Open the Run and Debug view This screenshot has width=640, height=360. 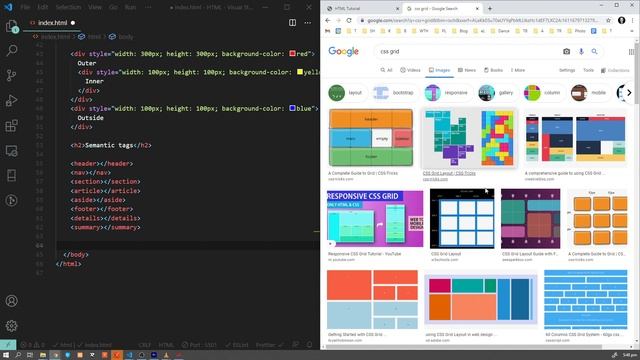tap(11, 100)
